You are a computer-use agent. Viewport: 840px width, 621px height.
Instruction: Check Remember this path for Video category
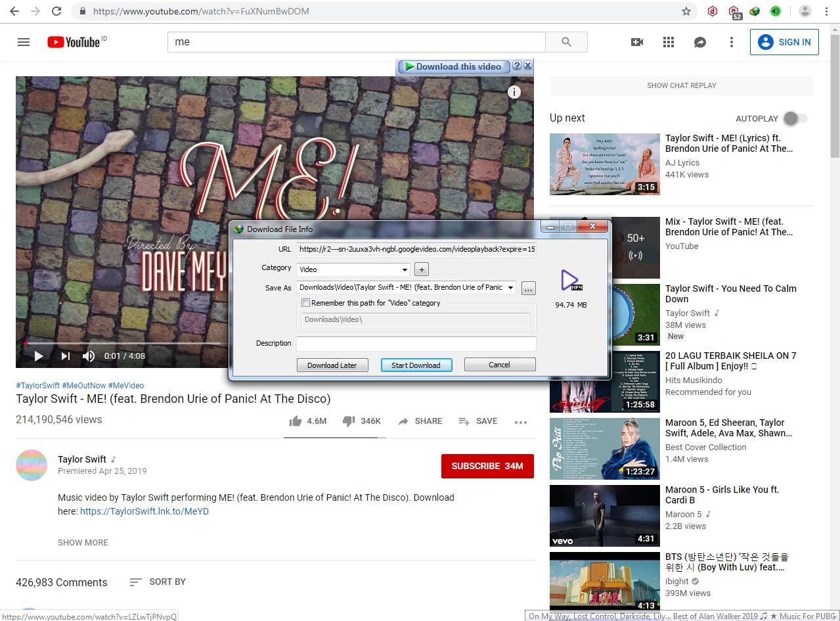coord(305,303)
